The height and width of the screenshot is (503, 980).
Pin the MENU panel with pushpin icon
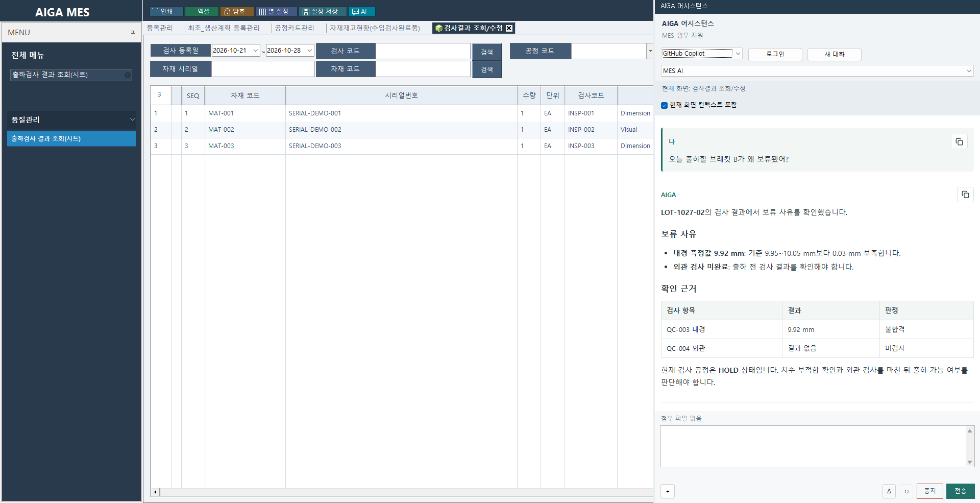click(x=133, y=33)
